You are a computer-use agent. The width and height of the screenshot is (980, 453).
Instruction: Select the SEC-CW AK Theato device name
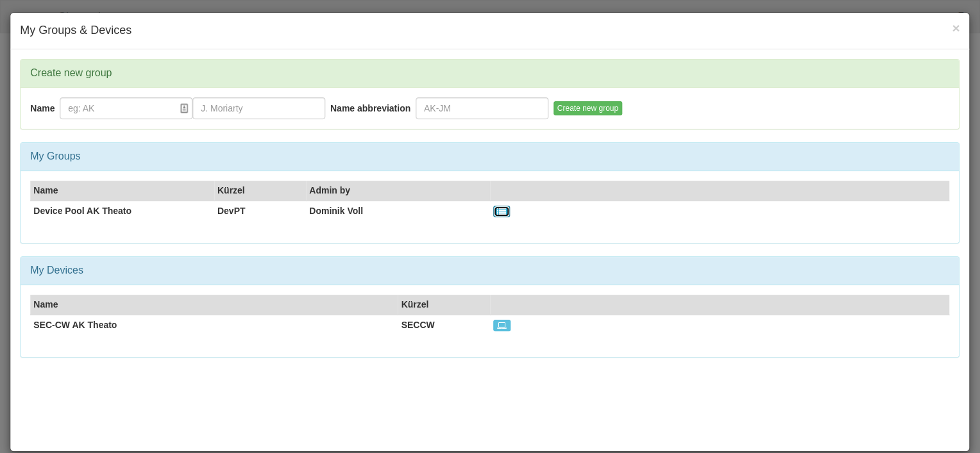(x=75, y=325)
